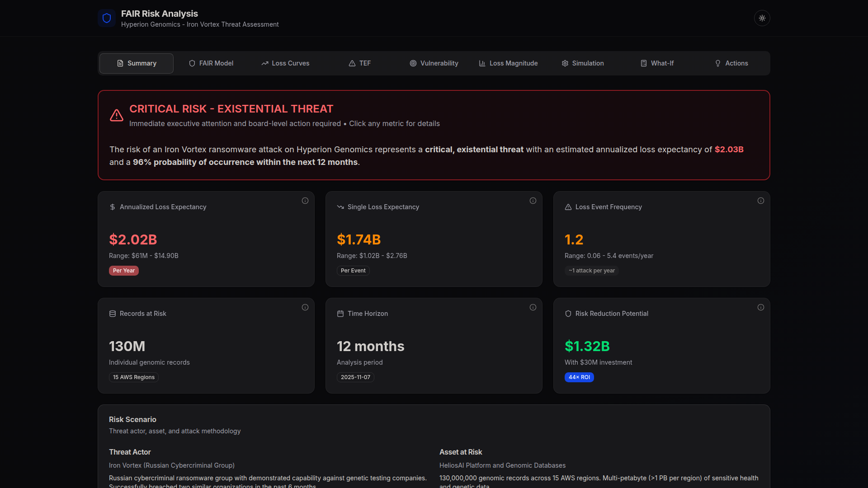Click the 44× ROI badge
868x488 pixels.
click(x=579, y=377)
